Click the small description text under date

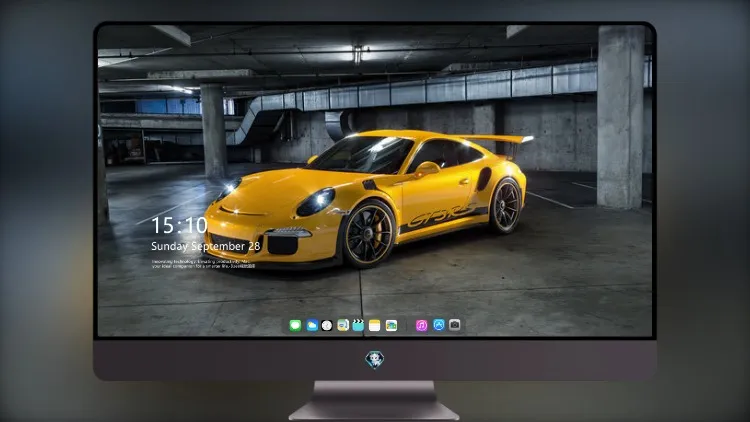coord(203,264)
